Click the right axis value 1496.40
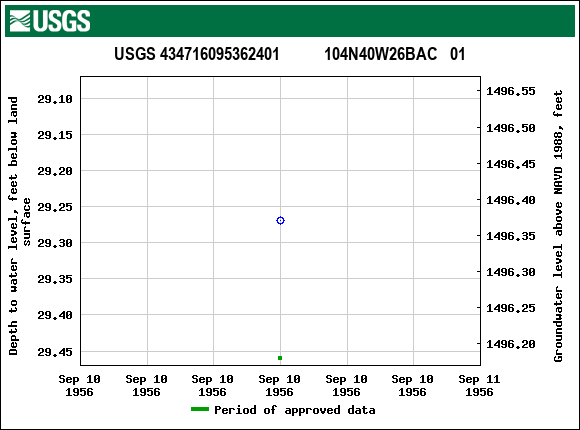580x430 pixels. click(x=510, y=200)
